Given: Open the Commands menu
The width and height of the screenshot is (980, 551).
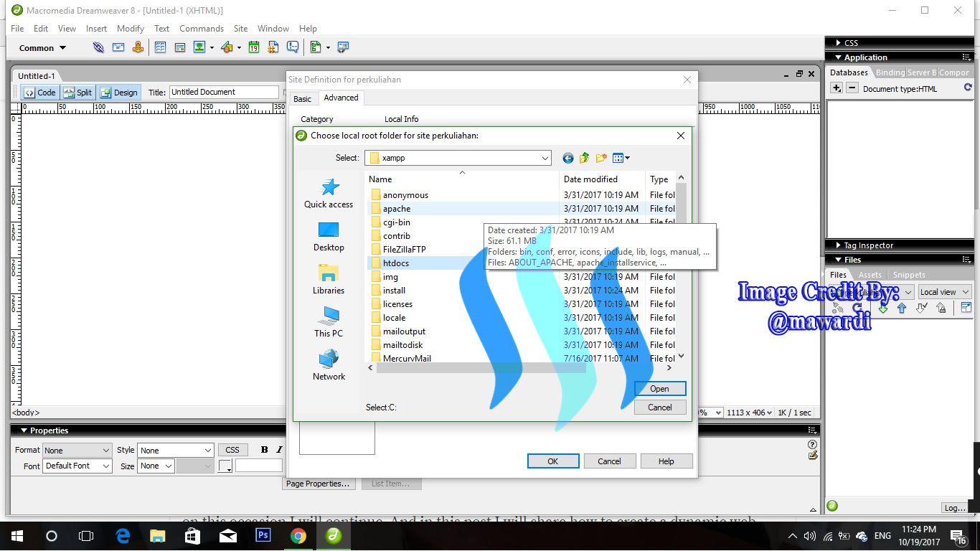Looking at the screenshot, I should (202, 29).
